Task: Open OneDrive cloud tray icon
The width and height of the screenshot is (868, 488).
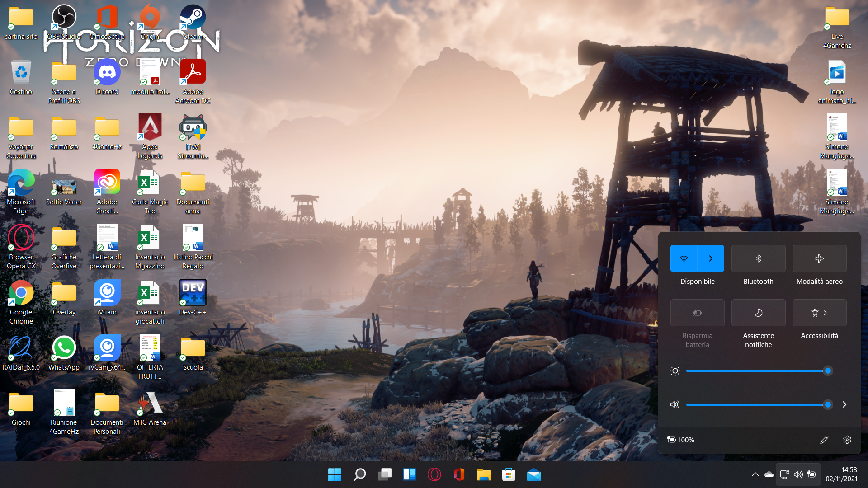Action: (769, 474)
